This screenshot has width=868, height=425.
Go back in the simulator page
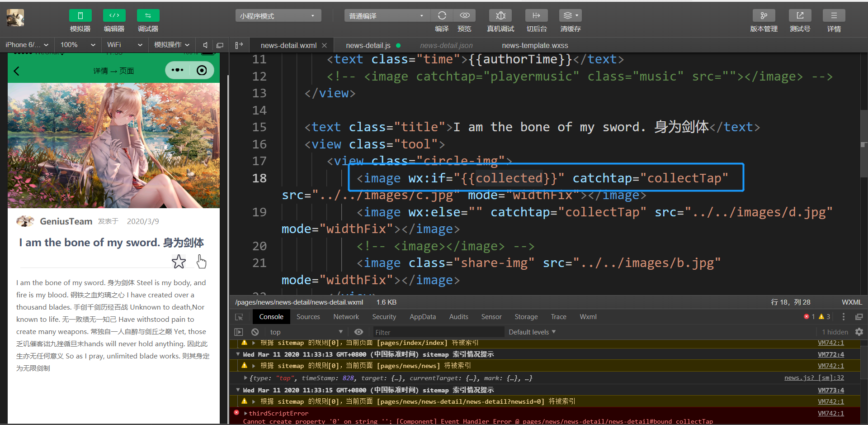pos(17,71)
